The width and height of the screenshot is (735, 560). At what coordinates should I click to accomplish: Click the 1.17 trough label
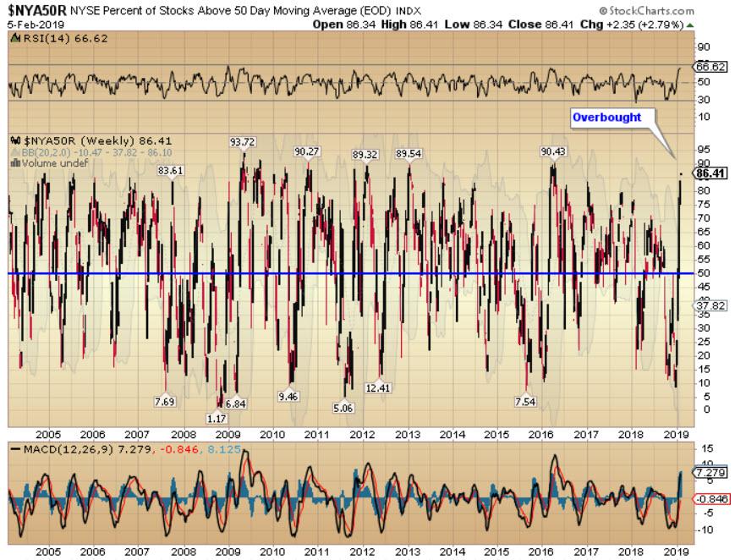[x=216, y=419]
